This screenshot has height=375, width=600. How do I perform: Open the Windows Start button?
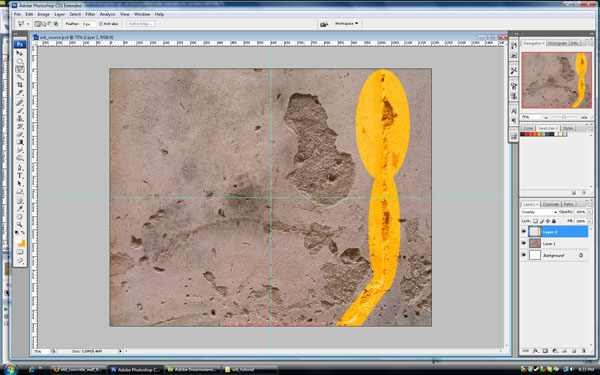[x=10, y=369]
